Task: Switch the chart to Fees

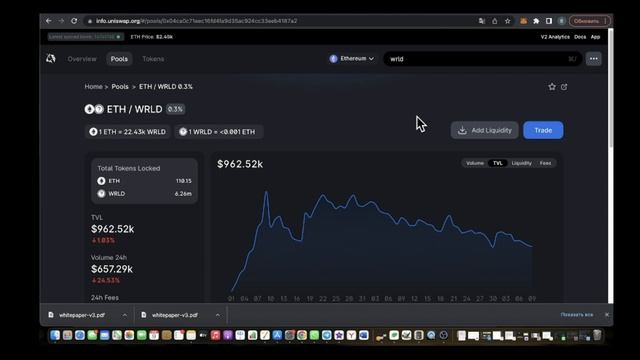Action: point(545,163)
